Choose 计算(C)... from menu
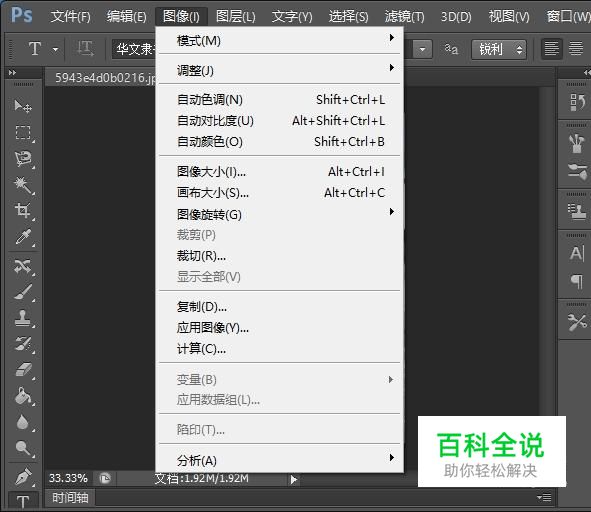 click(279, 349)
